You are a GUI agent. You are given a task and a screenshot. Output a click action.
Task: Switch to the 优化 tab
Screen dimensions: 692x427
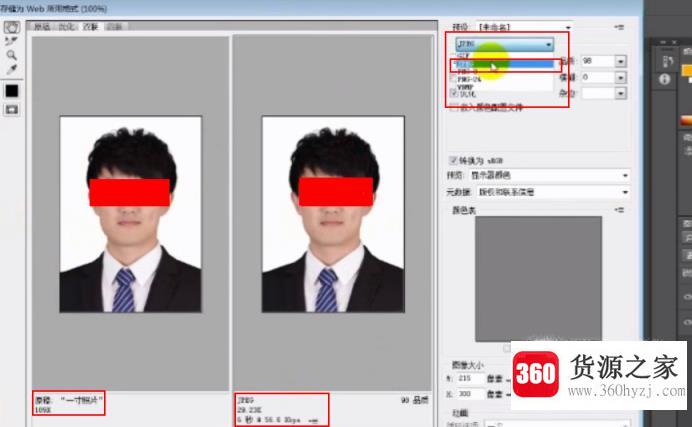pos(67,27)
